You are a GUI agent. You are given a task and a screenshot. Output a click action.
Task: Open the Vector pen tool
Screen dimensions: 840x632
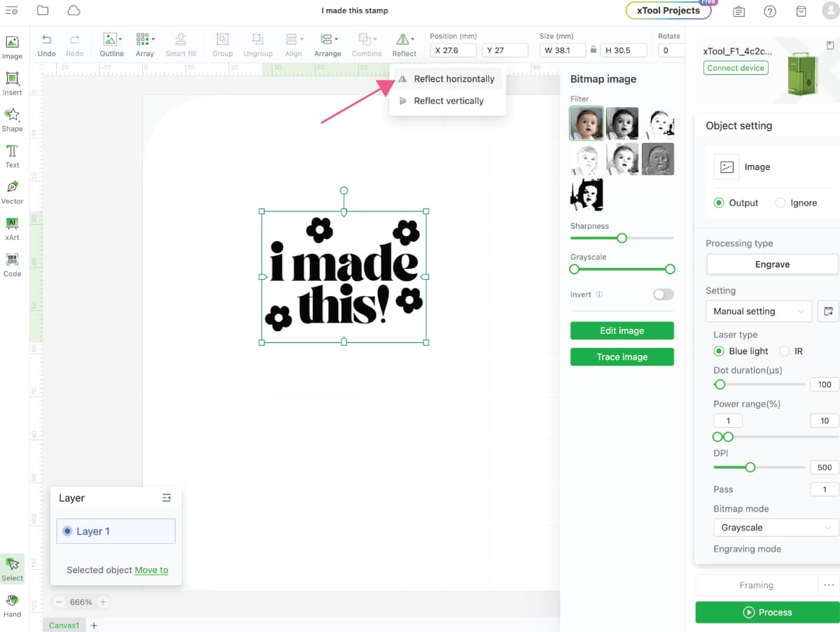(x=12, y=191)
